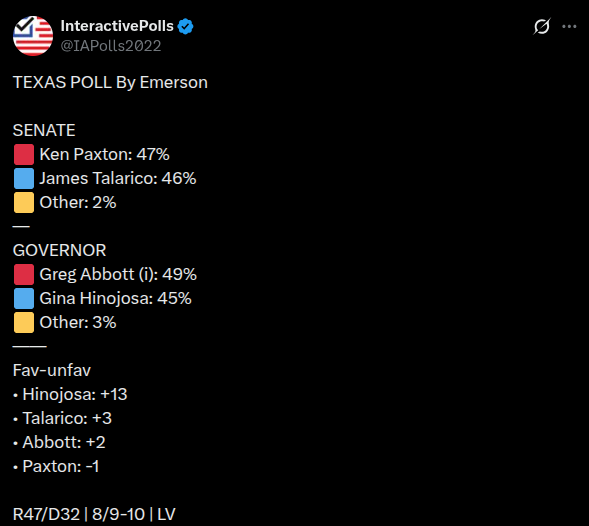Click the TEXAS POLL By Emerson headline
Image resolution: width=589 pixels, height=526 pixels.
110,83
